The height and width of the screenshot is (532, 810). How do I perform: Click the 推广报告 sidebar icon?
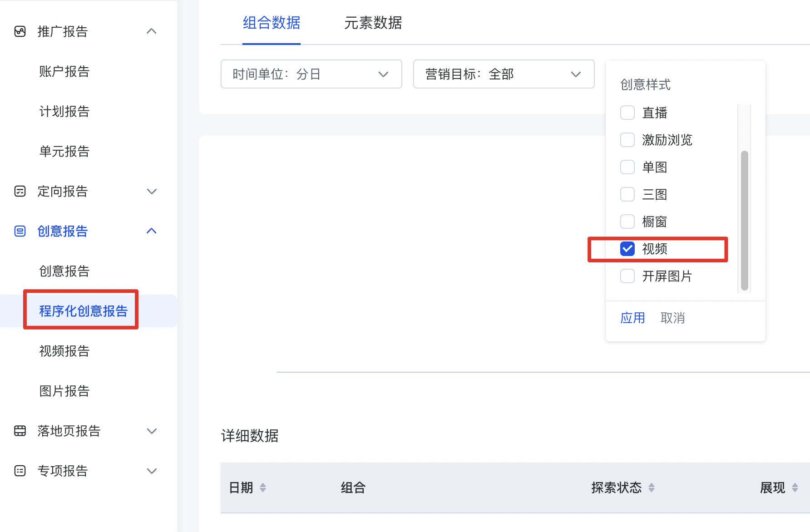point(20,31)
